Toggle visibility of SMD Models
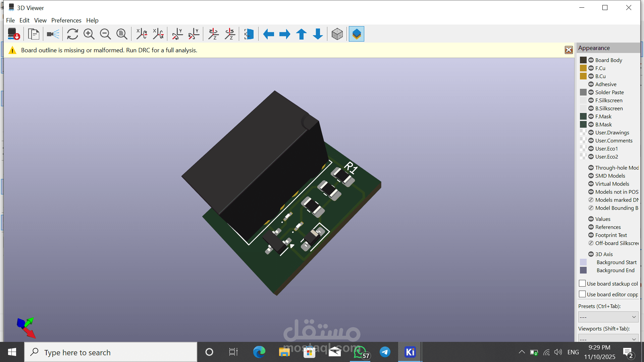The width and height of the screenshot is (644, 362). click(591, 176)
